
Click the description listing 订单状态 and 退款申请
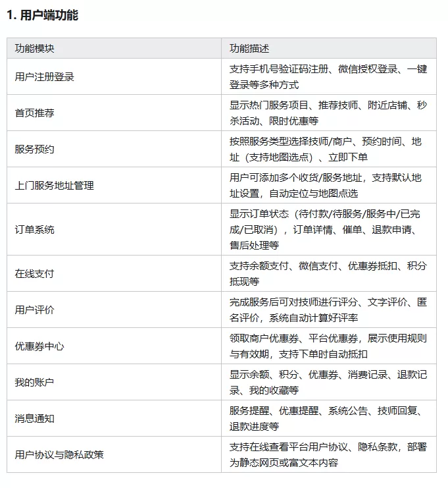tap(328, 230)
